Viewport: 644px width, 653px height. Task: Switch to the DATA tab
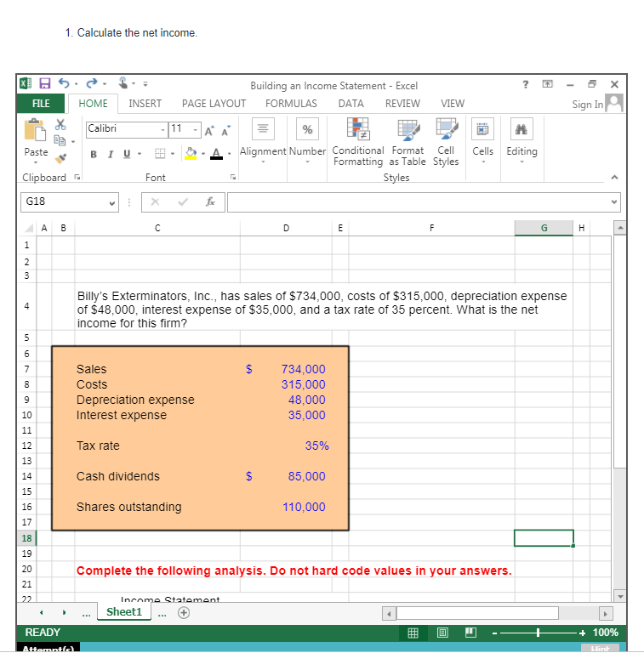coord(350,104)
